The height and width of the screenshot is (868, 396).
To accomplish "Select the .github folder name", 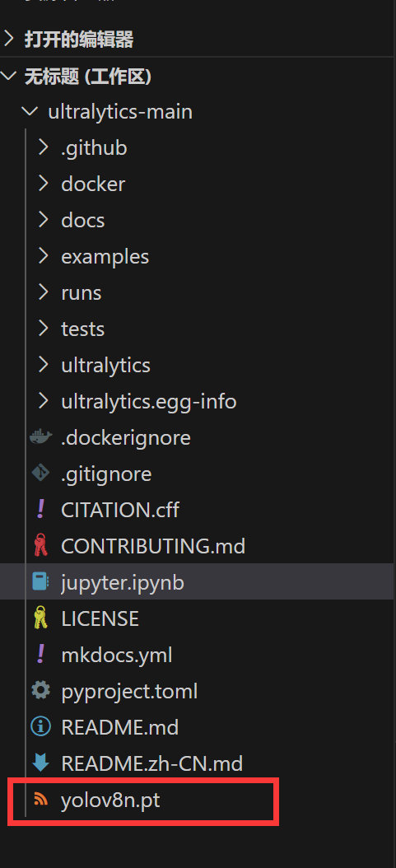I will pyautogui.click(x=94, y=148).
